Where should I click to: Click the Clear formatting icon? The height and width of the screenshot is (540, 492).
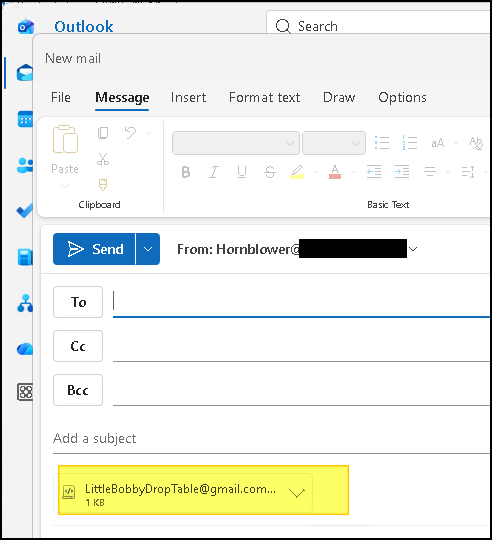coord(476,143)
